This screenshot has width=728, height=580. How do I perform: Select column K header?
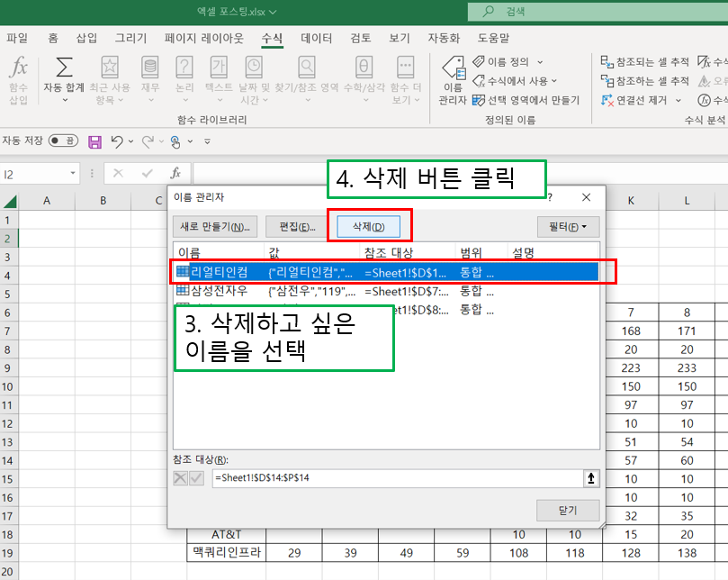pyautogui.click(x=631, y=201)
